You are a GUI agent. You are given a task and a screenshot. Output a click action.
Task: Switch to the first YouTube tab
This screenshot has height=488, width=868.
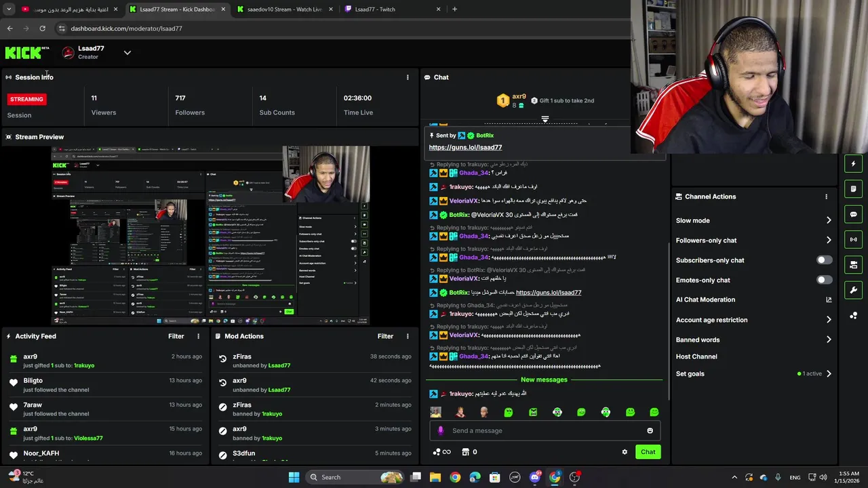tap(68, 9)
